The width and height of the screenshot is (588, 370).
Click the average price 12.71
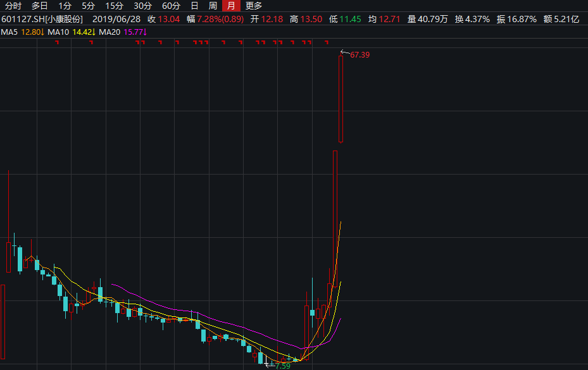(x=389, y=19)
